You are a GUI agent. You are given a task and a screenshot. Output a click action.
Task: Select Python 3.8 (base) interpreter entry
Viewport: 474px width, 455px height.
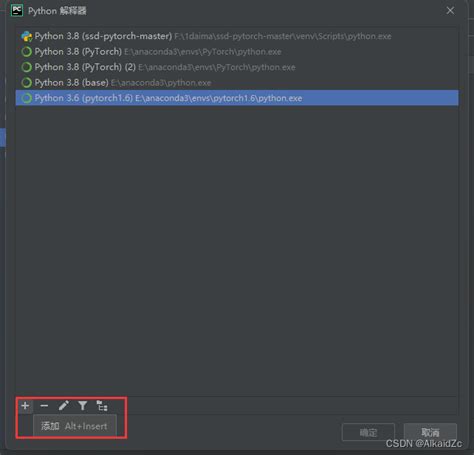(237, 82)
